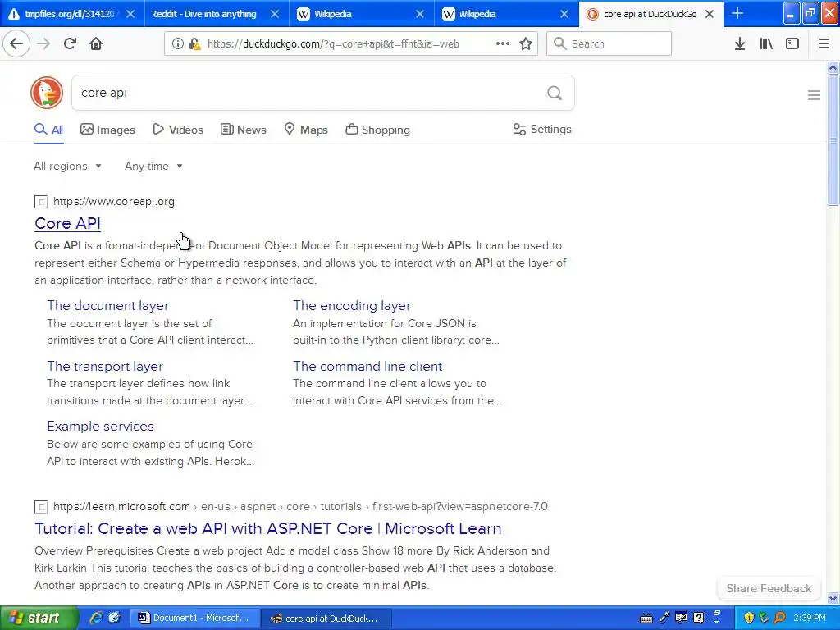Expand the All regions filter
This screenshot has width=840, height=630.
click(67, 166)
